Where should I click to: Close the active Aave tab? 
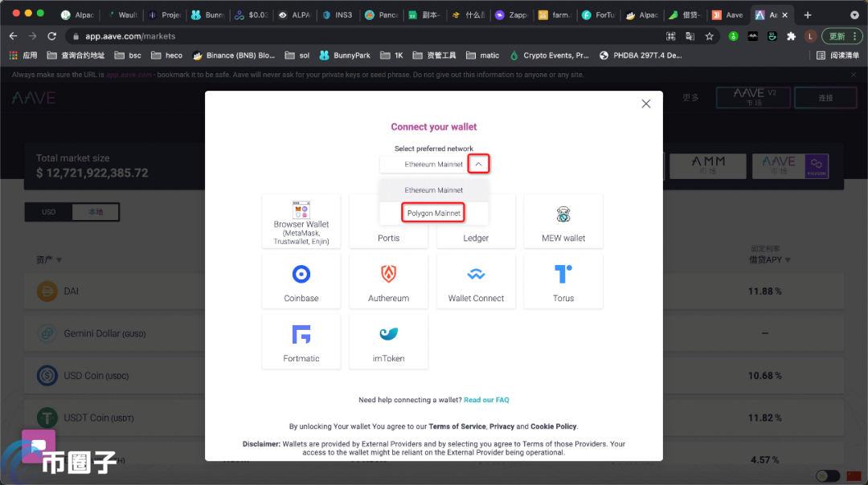[784, 15]
